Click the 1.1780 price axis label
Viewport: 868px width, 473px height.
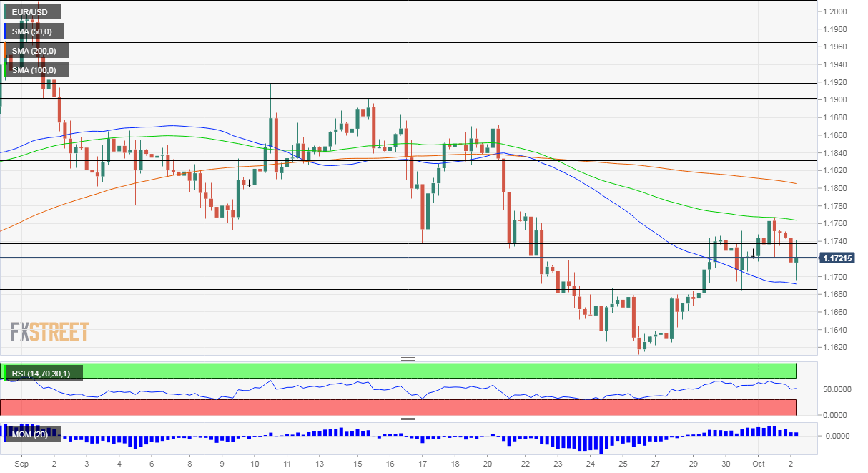tap(835, 206)
